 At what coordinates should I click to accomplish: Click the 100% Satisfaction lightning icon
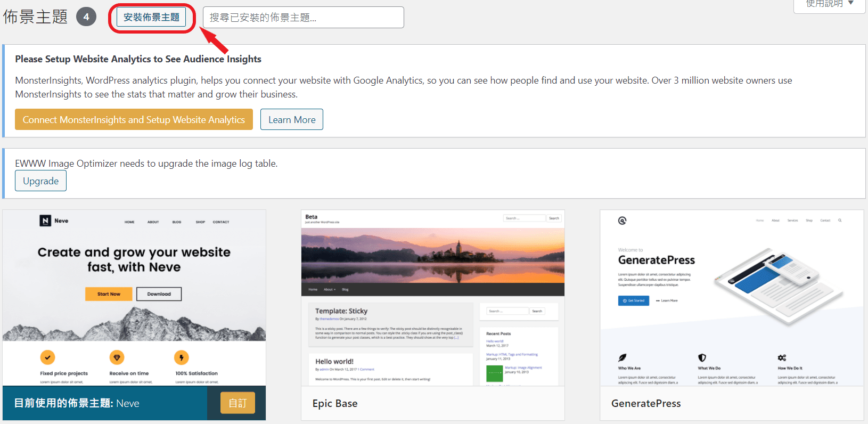tap(182, 357)
